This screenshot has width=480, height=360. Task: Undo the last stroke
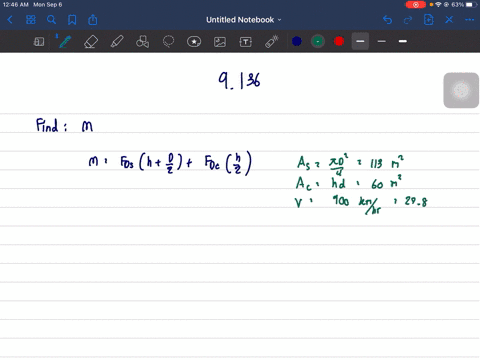pyautogui.click(x=387, y=20)
